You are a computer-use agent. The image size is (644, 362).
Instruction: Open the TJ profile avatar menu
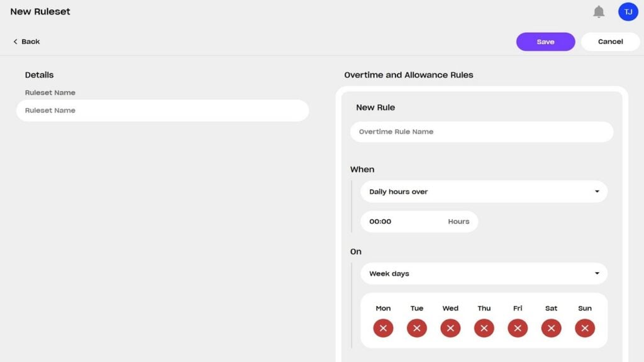pos(628,11)
